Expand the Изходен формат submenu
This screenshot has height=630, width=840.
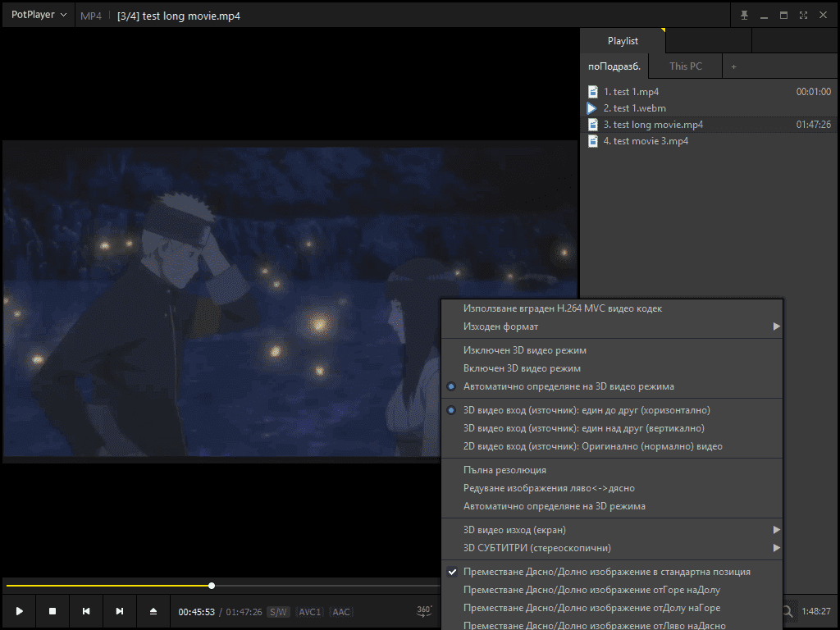(x=612, y=326)
